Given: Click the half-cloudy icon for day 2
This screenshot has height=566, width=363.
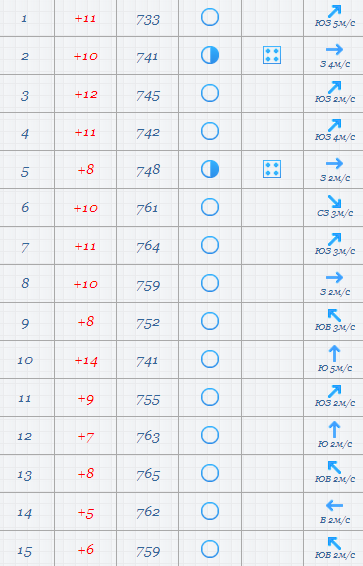Looking at the screenshot, I should tap(210, 55).
